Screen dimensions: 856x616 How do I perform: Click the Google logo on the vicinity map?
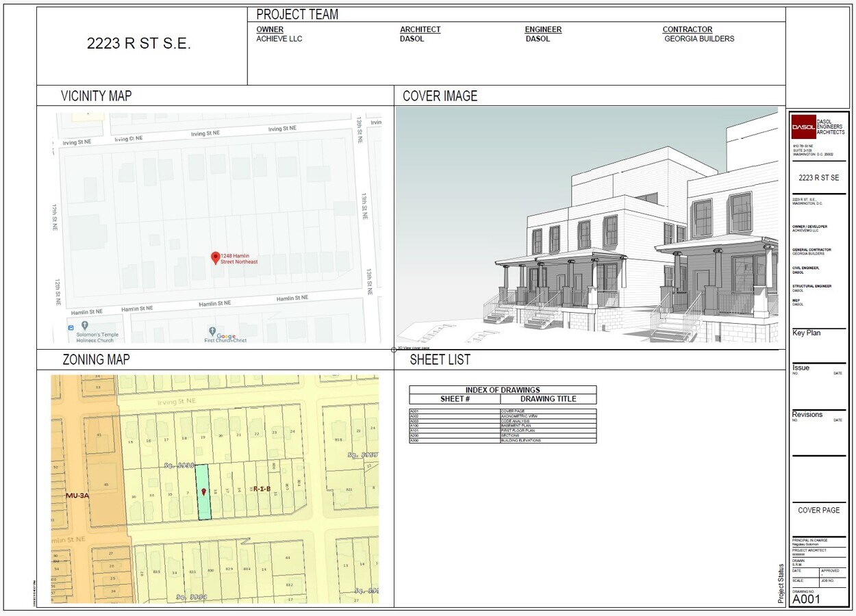click(226, 337)
